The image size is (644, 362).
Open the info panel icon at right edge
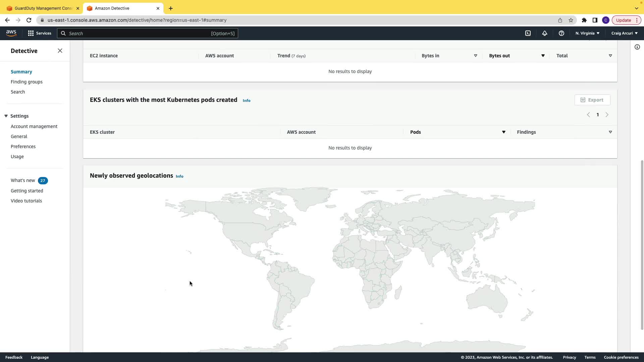pos(637,47)
